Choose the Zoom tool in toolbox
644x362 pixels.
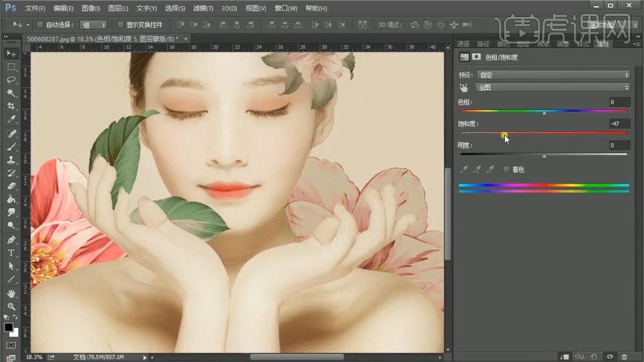click(11, 306)
